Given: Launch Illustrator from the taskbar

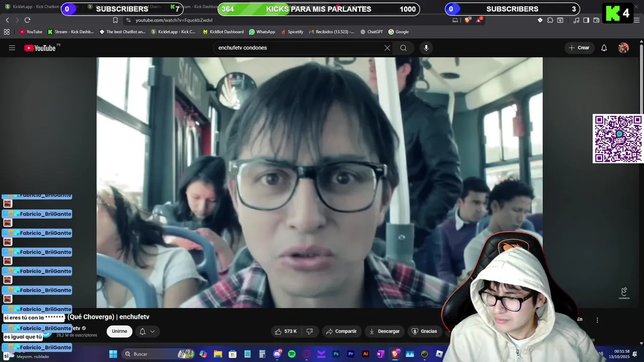Looking at the screenshot, I should 366,354.
